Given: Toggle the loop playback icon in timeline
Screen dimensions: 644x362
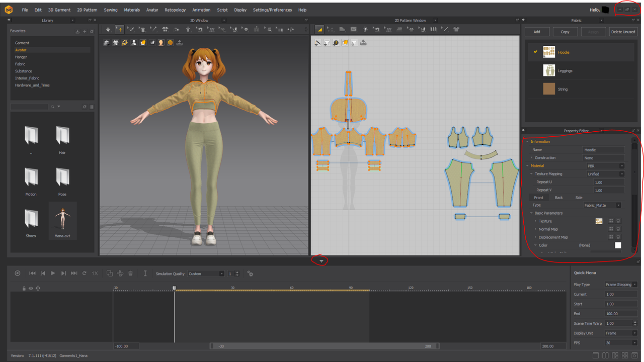Looking at the screenshot, I should pos(85,274).
